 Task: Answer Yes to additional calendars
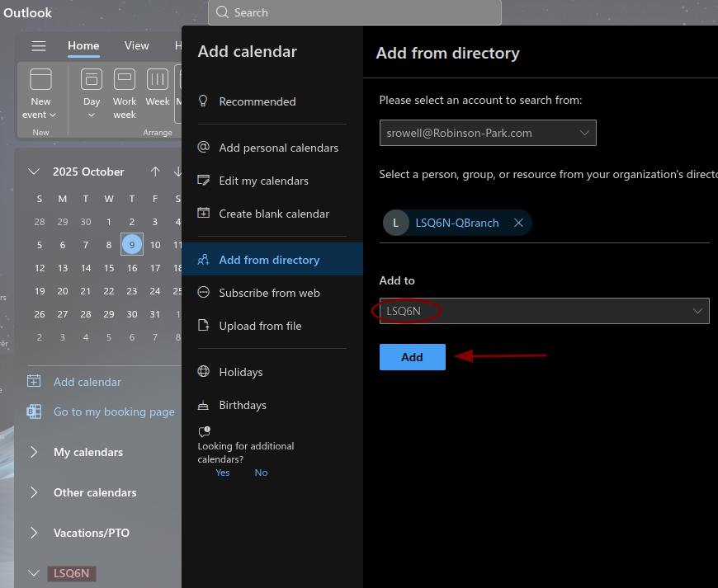click(x=223, y=473)
